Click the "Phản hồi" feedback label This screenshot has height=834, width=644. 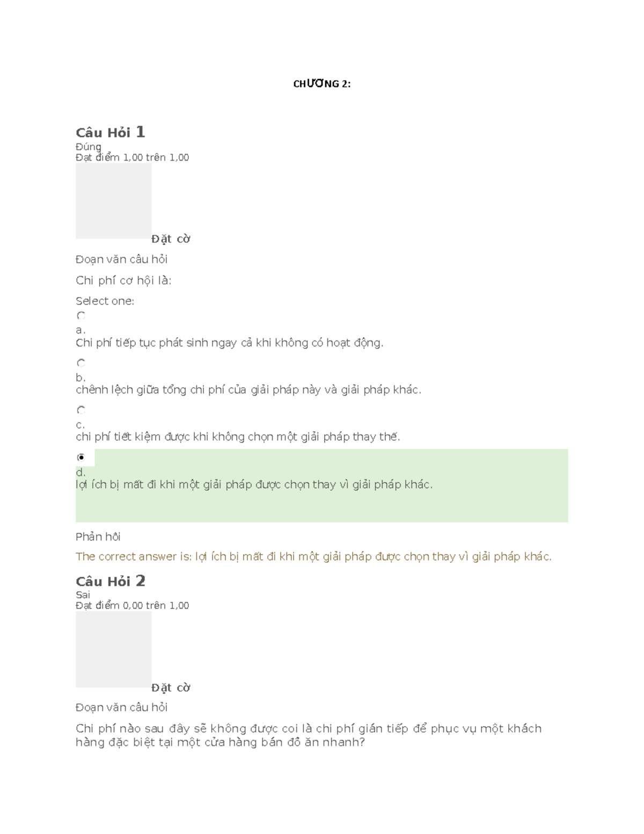(x=98, y=536)
